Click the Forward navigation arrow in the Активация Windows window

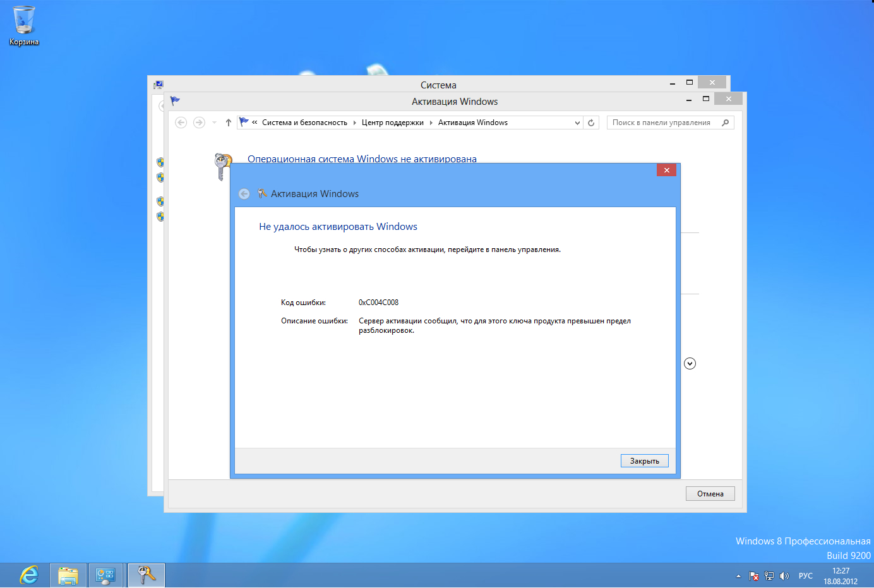click(199, 123)
